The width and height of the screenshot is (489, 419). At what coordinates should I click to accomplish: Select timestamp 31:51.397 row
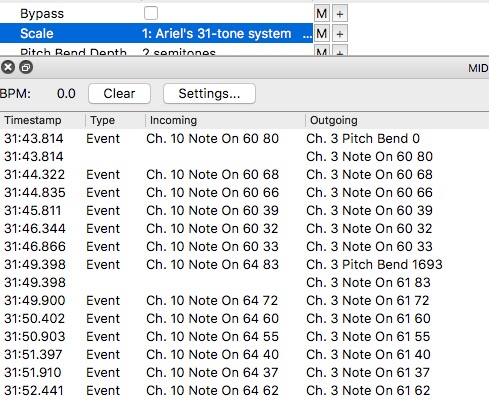33,355
